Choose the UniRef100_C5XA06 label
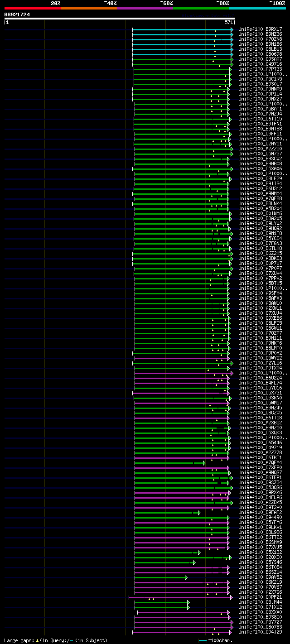This screenshot has width=290, height=644. click(260, 168)
